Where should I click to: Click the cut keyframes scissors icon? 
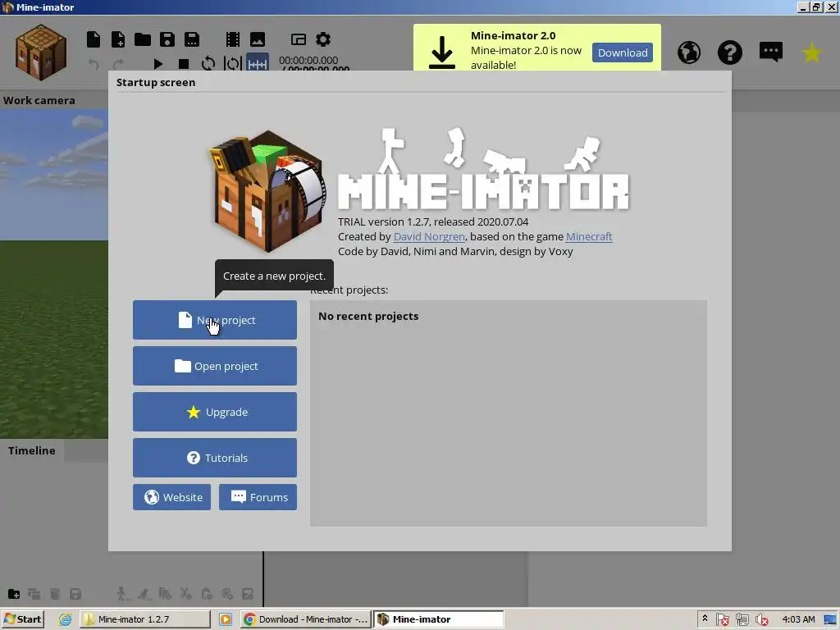[x=186, y=594]
